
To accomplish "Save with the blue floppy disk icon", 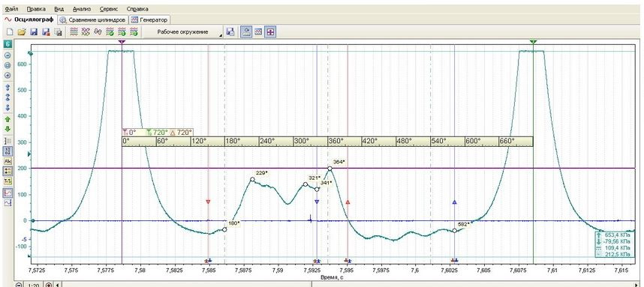I will [34, 32].
